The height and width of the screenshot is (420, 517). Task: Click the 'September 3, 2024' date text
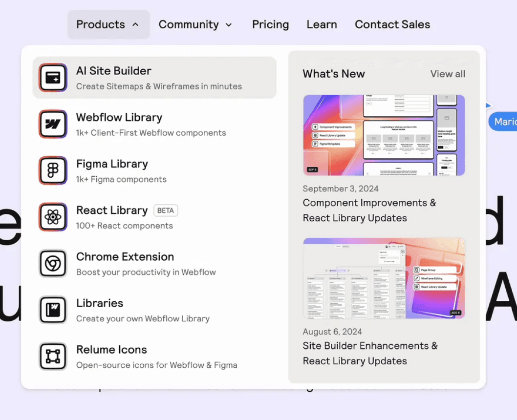341,189
